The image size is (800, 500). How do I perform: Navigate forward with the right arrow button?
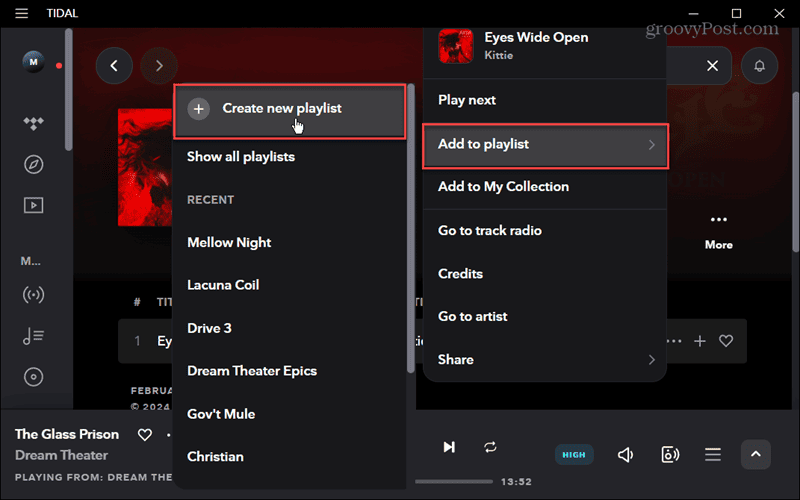[159, 65]
